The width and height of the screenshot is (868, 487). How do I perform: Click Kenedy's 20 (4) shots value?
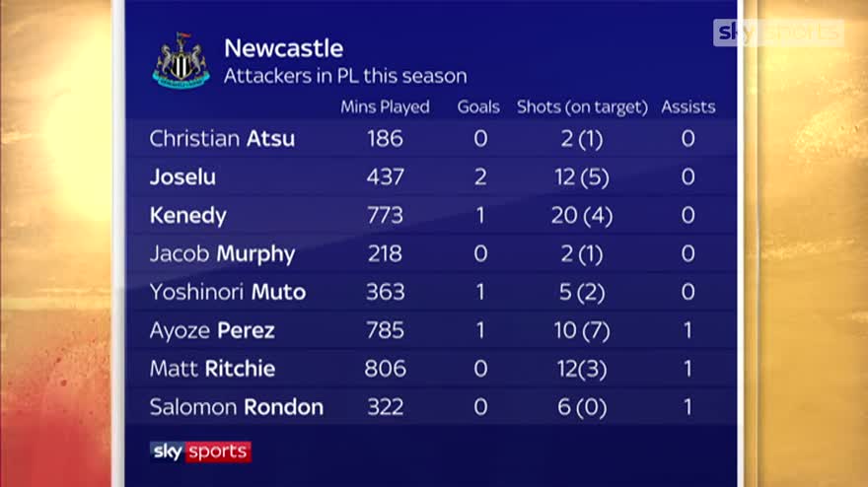(582, 216)
